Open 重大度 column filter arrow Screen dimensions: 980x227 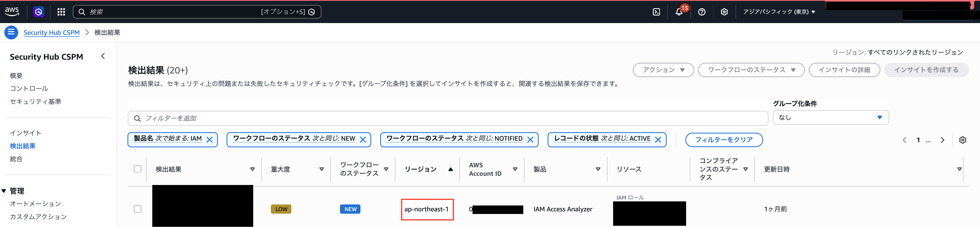pos(322,170)
